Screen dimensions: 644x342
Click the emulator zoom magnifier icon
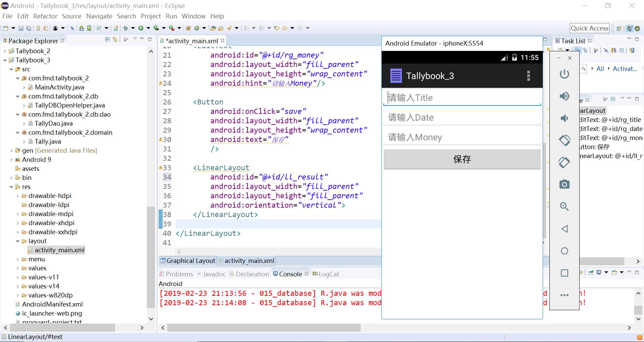(565, 206)
